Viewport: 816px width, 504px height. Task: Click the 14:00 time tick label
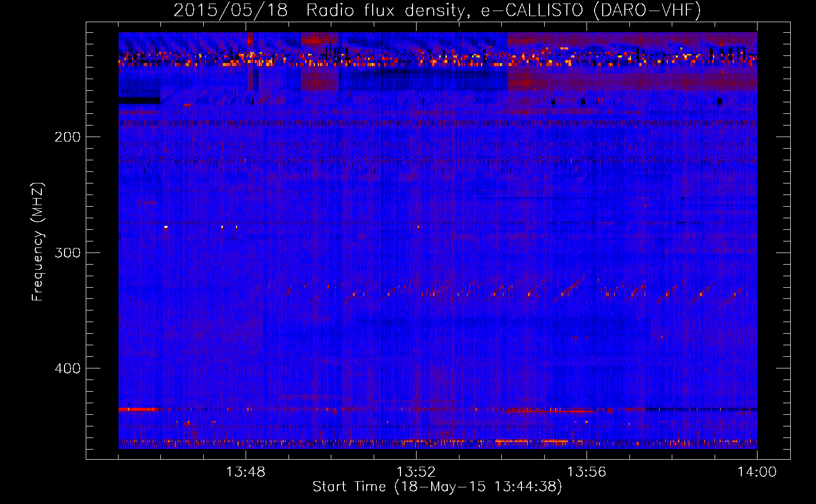tap(757, 472)
